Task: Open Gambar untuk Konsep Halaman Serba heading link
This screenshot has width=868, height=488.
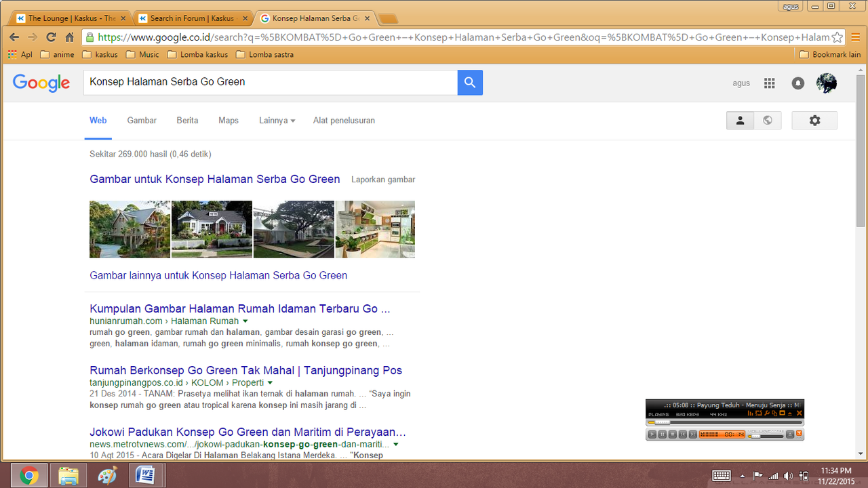Action: (x=215, y=180)
